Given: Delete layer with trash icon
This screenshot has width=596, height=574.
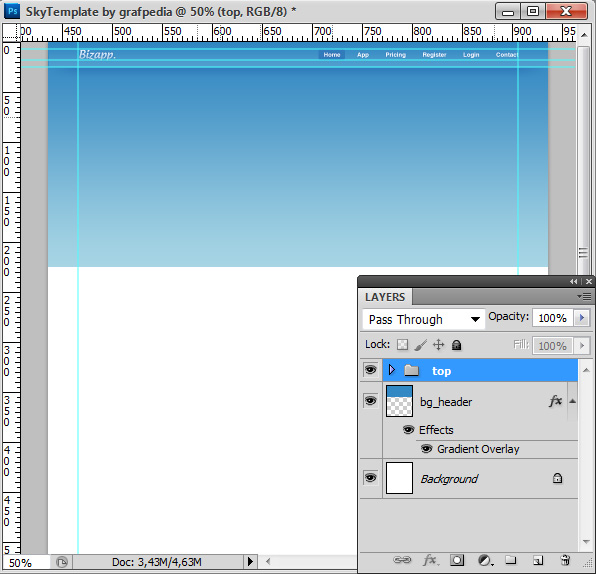Looking at the screenshot, I should tap(565, 560).
